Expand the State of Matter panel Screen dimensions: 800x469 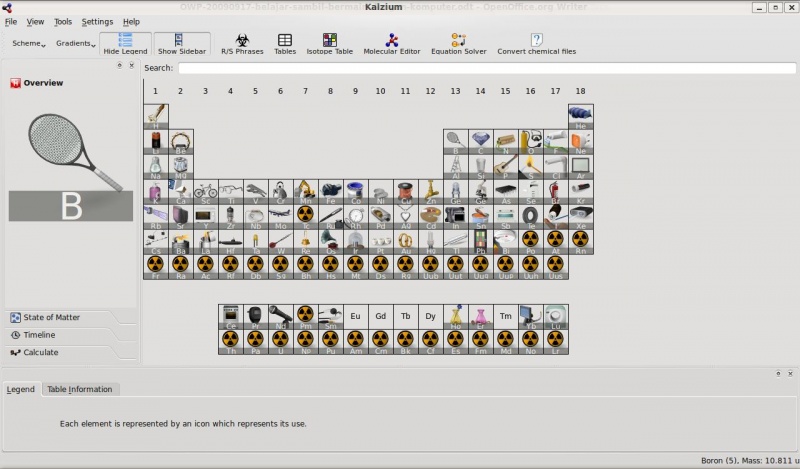tap(52, 318)
